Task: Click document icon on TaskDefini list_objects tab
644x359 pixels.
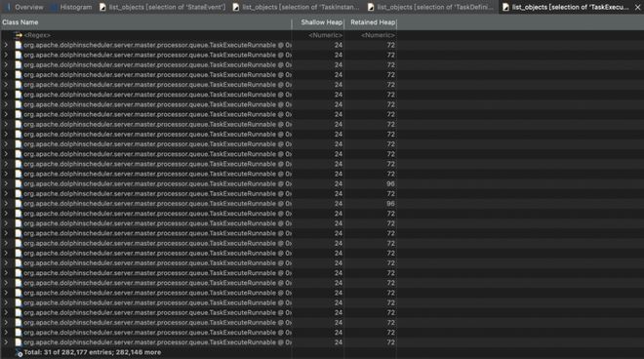Action: [371, 7]
